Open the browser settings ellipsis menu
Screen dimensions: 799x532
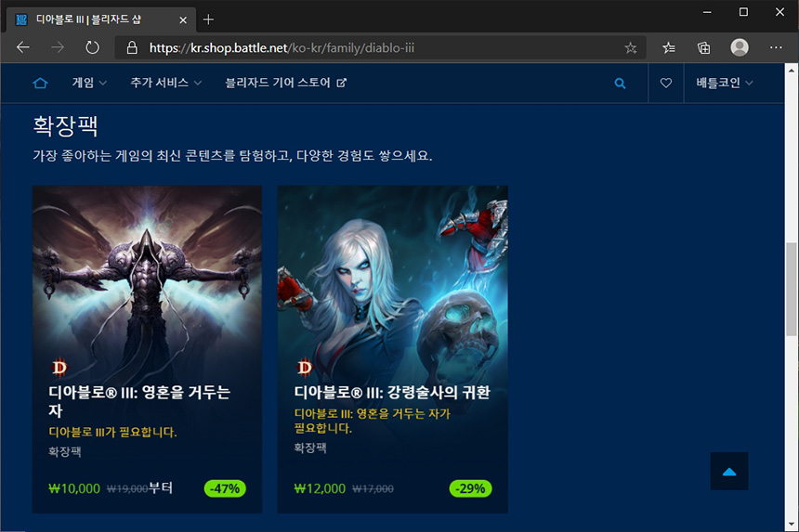pyautogui.click(x=776, y=47)
